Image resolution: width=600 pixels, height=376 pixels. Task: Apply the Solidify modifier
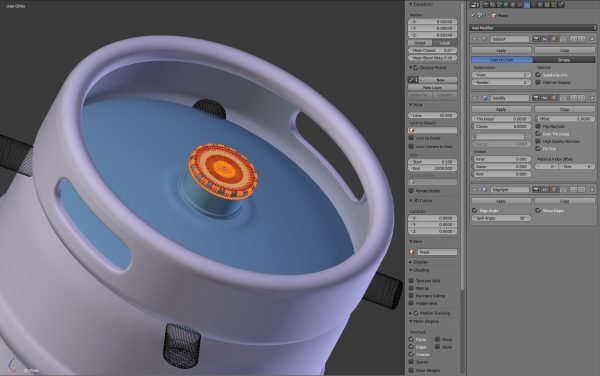501,109
